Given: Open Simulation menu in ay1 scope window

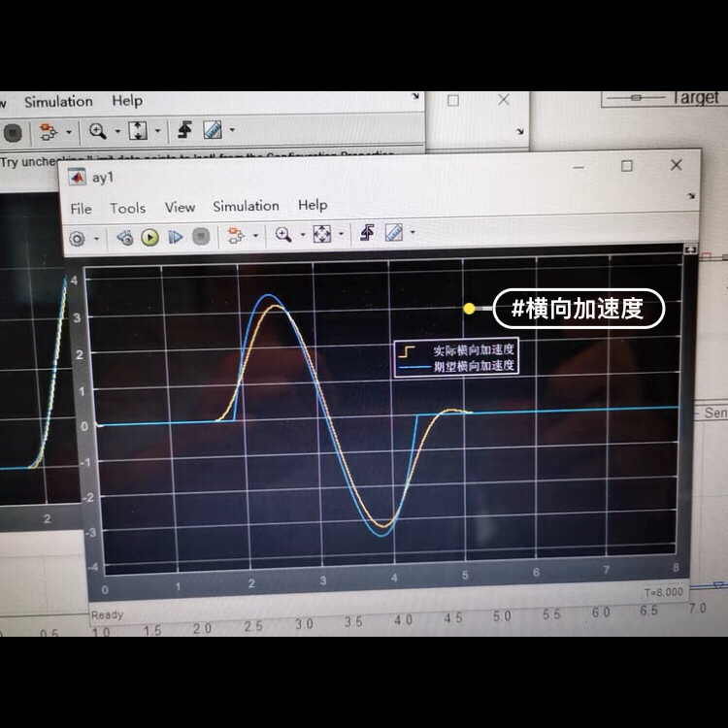Looking at the screenshot, I should click(246, 206).
